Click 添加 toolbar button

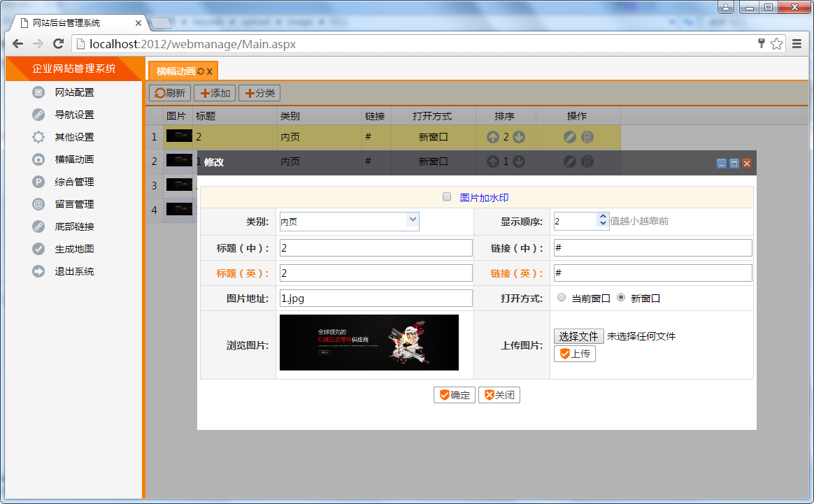[x=215, y=93]
